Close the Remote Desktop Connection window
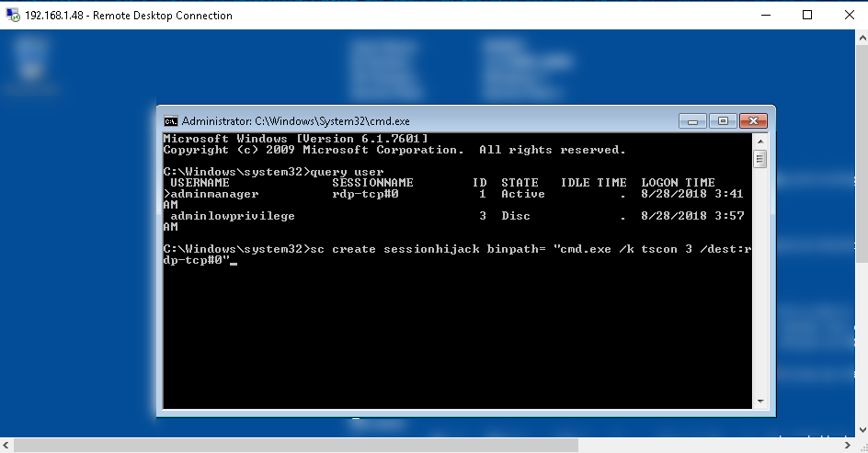 coord(850,15)
